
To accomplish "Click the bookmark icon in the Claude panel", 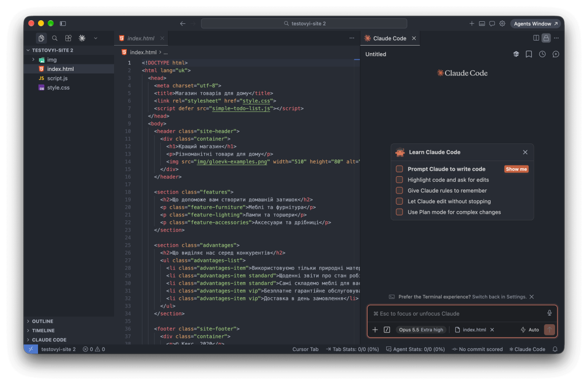I will (x=529, y=54).
